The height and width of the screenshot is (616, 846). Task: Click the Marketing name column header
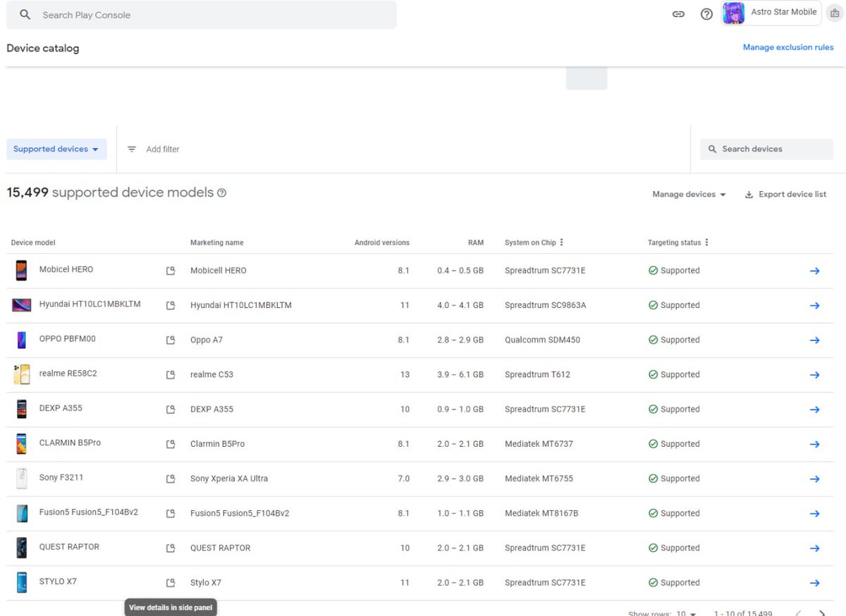pyautogui.click(x=217, y=242)
